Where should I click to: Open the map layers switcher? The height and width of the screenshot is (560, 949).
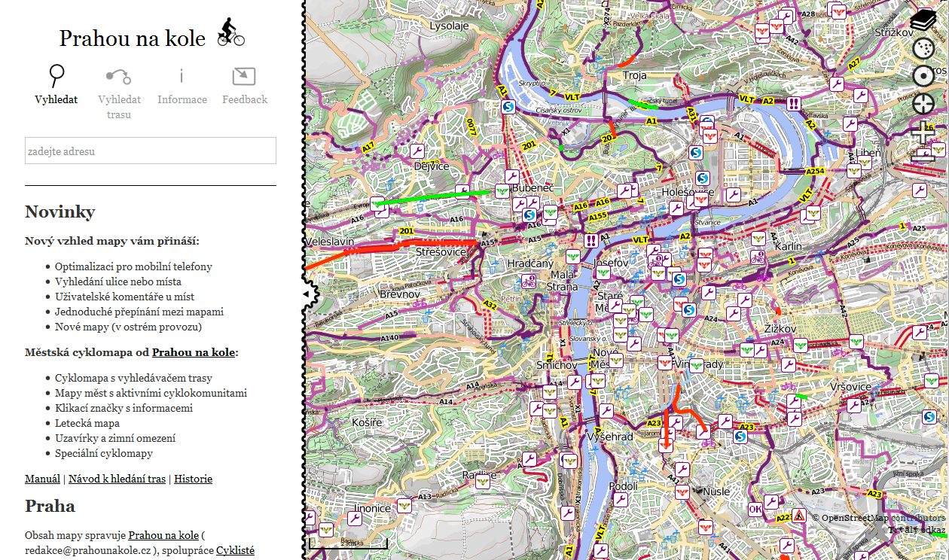[x=923, y=20]
